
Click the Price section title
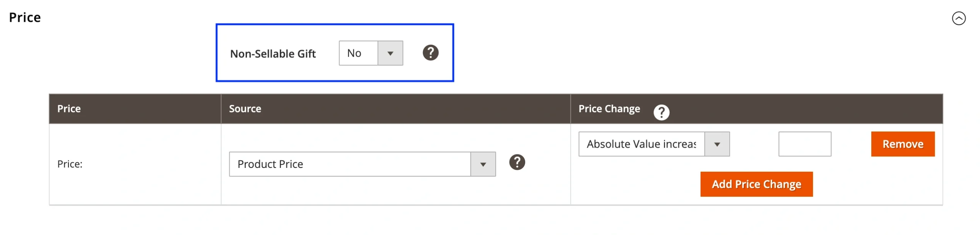[x=25, y=18]
